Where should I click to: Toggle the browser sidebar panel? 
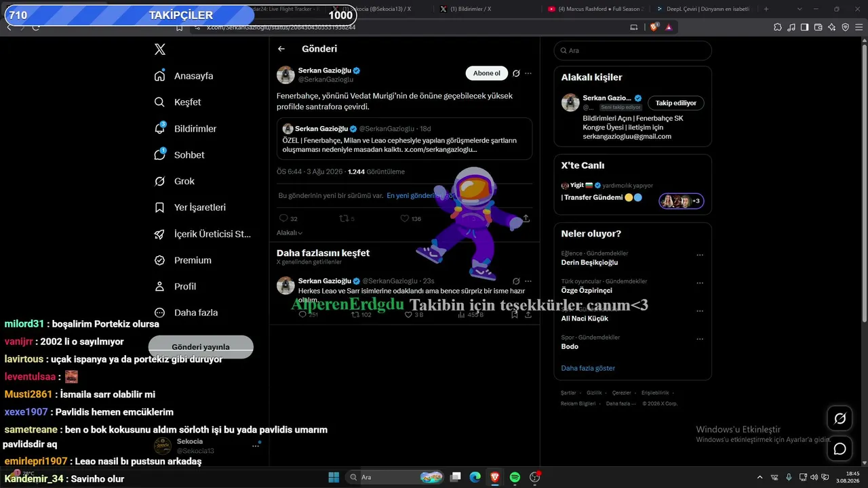coord(805,27)
